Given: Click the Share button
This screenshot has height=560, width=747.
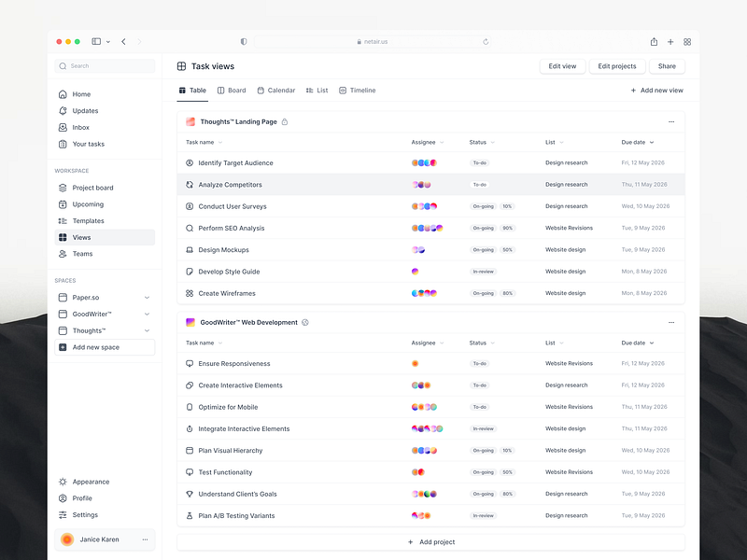Looking at the screenshot, I should 667,66.
